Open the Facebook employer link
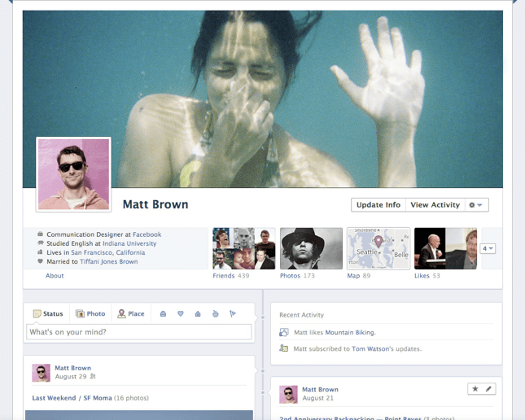Image resolution: width=525 pixels, height=420 pixels. tap(147, 234)
